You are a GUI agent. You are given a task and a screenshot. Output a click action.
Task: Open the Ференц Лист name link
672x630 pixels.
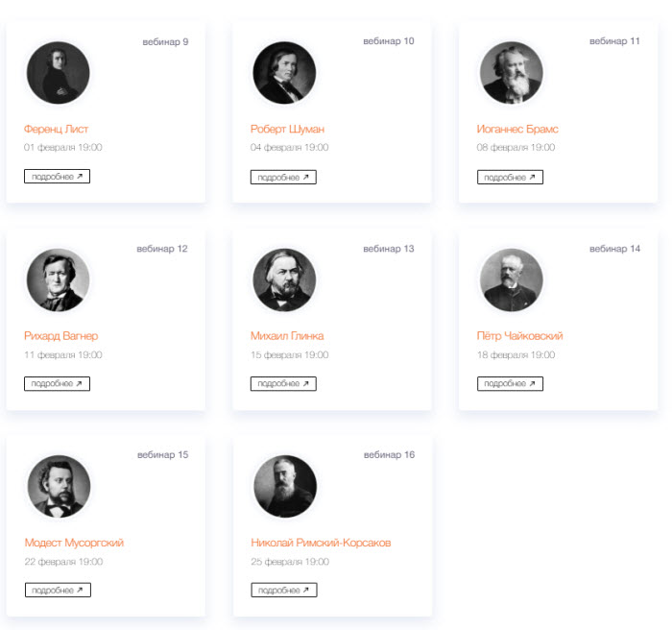point(57,129)
